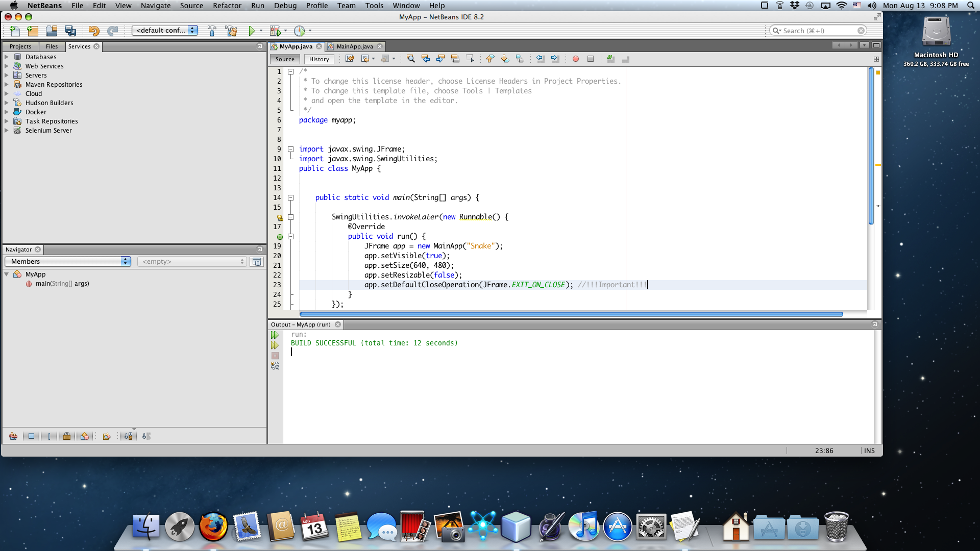Click the New File toolbar icon
The image size is (980, 551).
(x=15, y=31)
